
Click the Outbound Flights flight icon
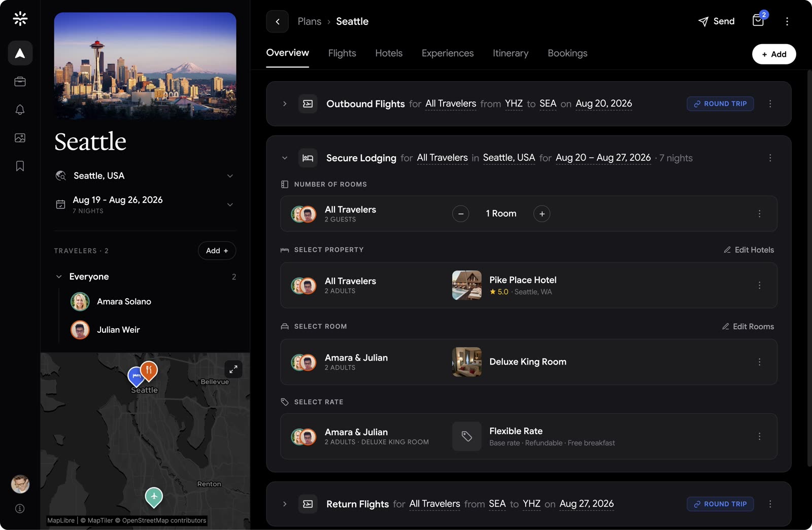pyautogui.click(x=308, y=103)
